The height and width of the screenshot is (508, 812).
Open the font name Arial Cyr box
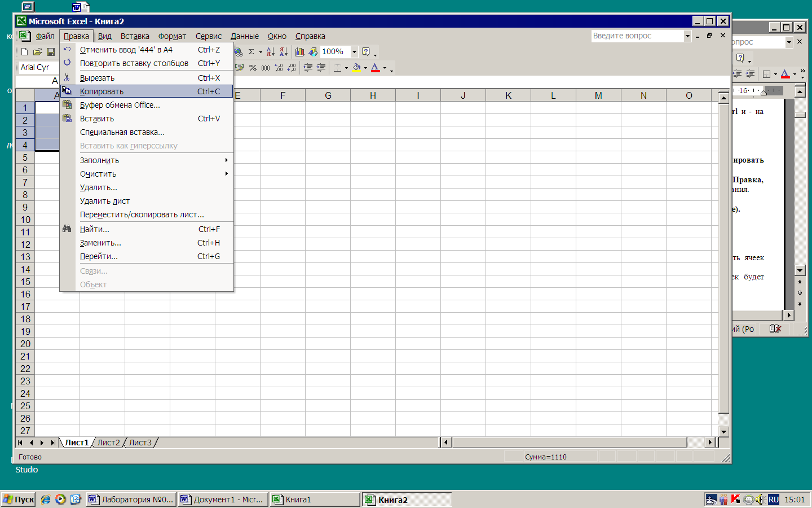click(x=39, y=67)
